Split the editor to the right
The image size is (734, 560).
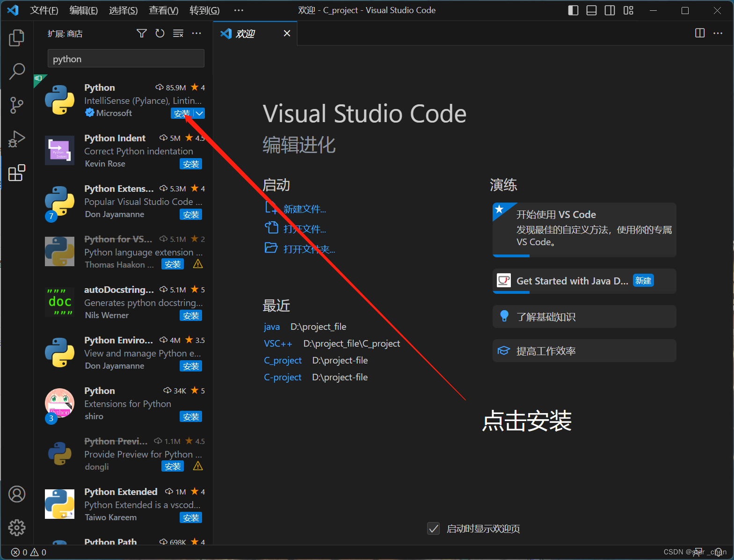[x=700, y=33]
